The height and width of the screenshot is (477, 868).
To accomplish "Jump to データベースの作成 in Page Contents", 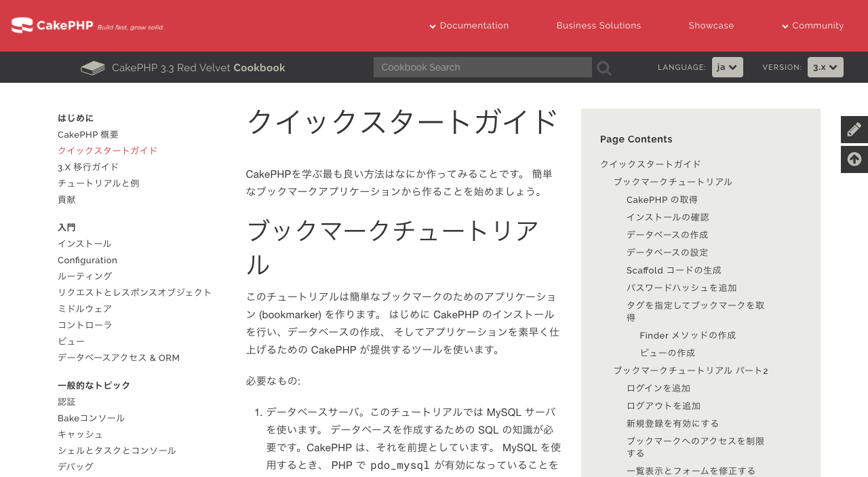I will [x=667, y=235].
